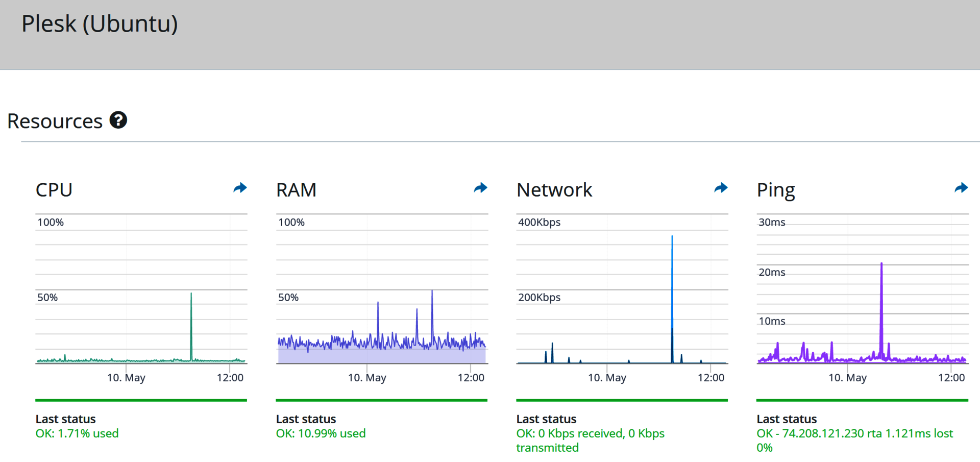Screen dimensions: 980x462
Task: Click the Ping panel's arrow icon
Action: [x=961, y=188]
